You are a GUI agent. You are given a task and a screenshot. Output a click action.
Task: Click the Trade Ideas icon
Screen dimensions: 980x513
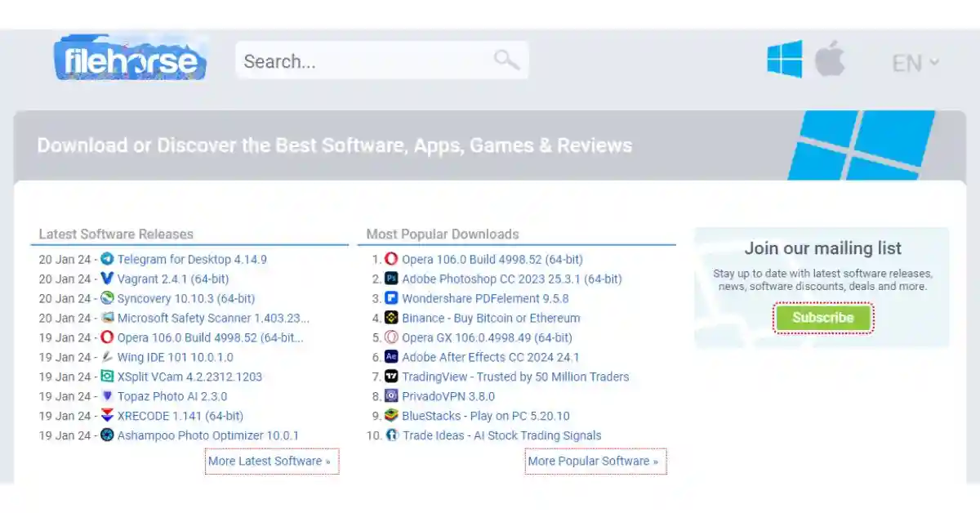(391, 435)
